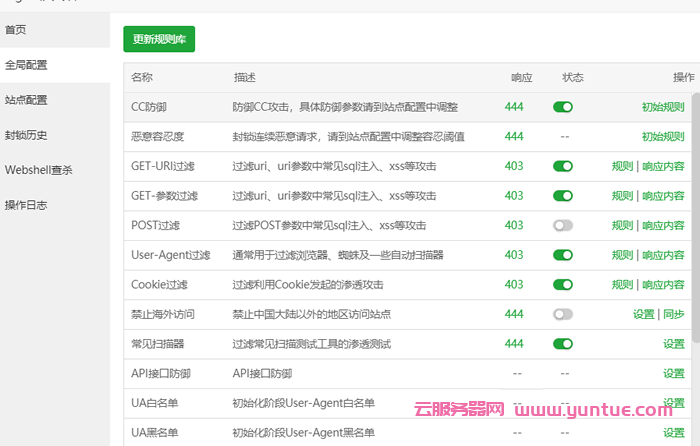Open the Webshell查杀 page
The height and width of the screenshot is (446, 700).
point(38,170)
